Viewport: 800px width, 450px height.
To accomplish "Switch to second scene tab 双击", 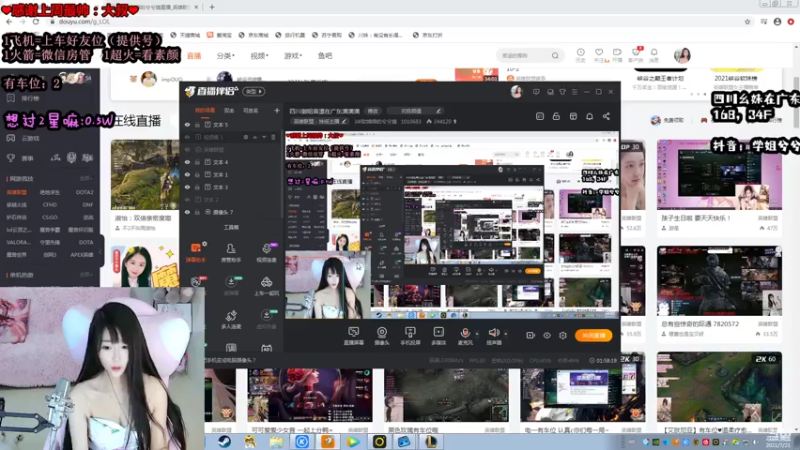I will (x=229, y=110).
